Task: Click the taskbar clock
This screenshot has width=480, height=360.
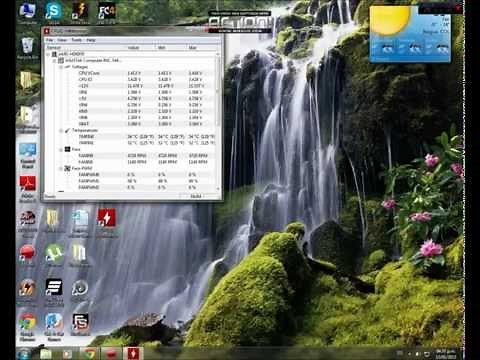Action: point(445,354)
